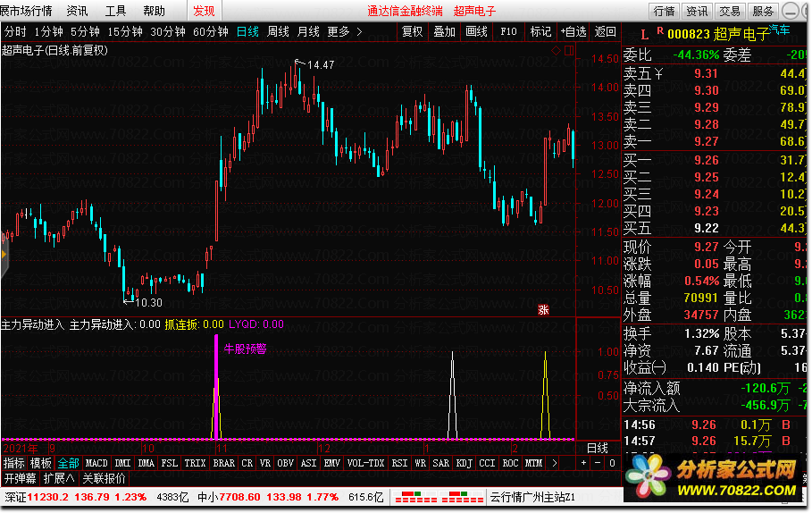
Task: Select the RSI indicator
Action: pyautogui.click(x=399, y=463)
